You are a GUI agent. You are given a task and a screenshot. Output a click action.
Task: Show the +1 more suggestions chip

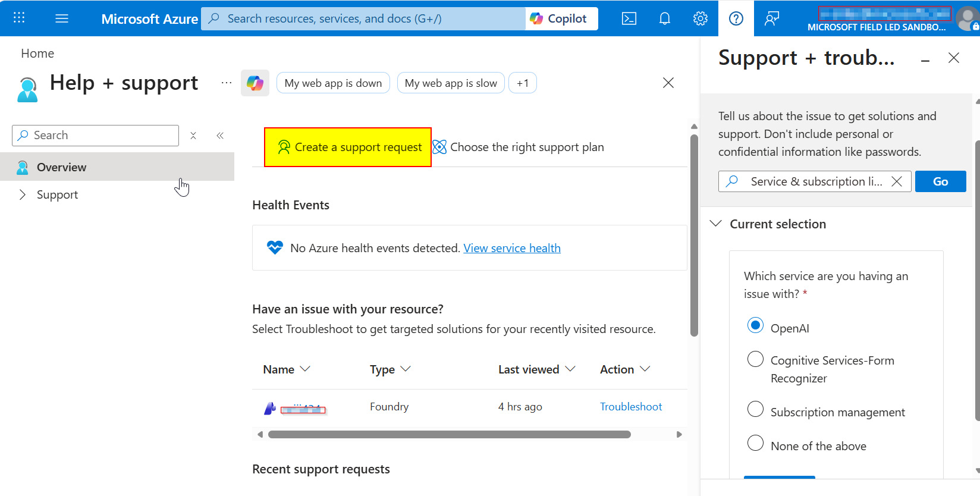point(523,83)
